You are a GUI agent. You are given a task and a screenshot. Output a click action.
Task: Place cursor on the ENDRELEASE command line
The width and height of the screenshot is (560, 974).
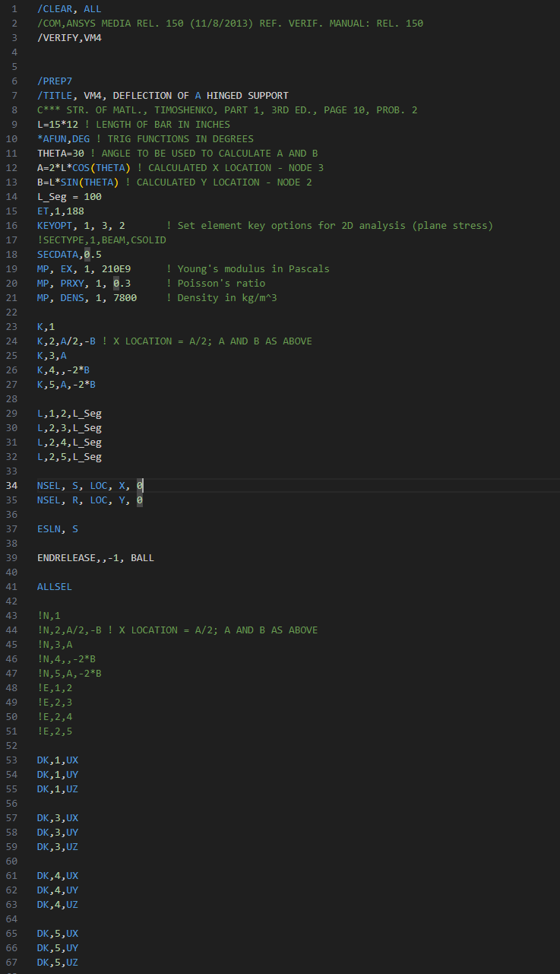[96, 558]
